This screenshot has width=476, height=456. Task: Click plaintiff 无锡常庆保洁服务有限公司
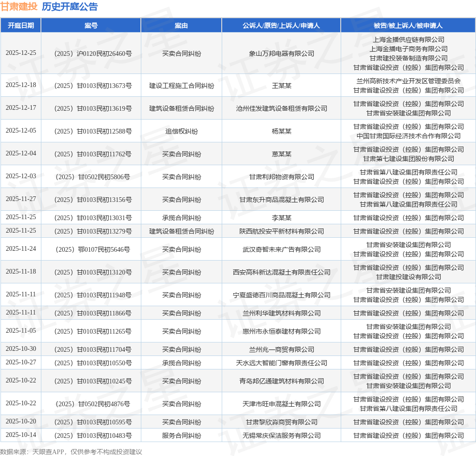tap(281, 436)
